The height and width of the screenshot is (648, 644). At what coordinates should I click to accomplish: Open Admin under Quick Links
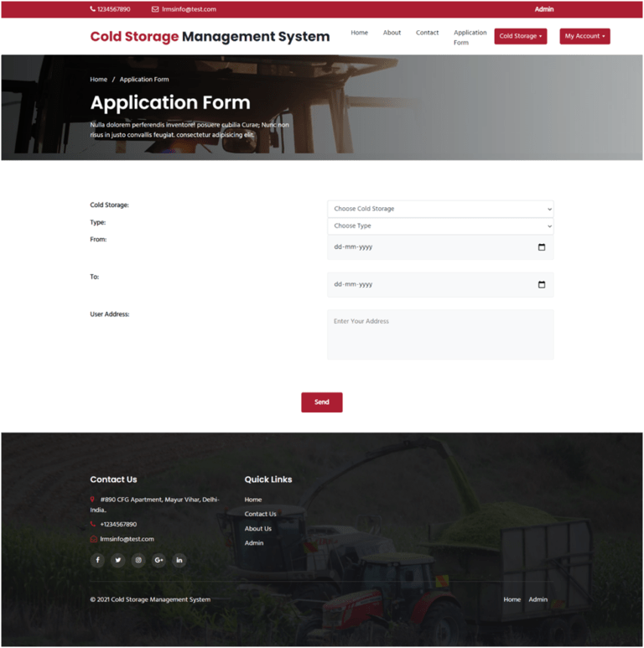[x=254, y=543]
